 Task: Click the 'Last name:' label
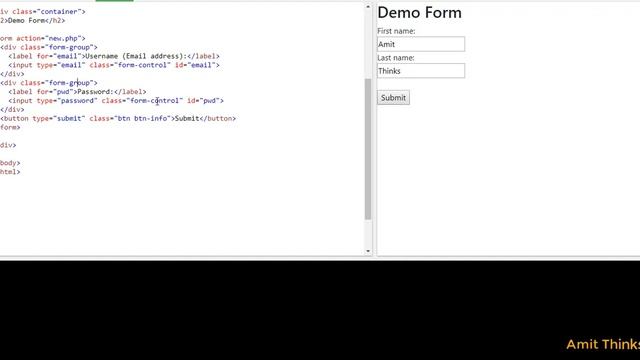396,58
